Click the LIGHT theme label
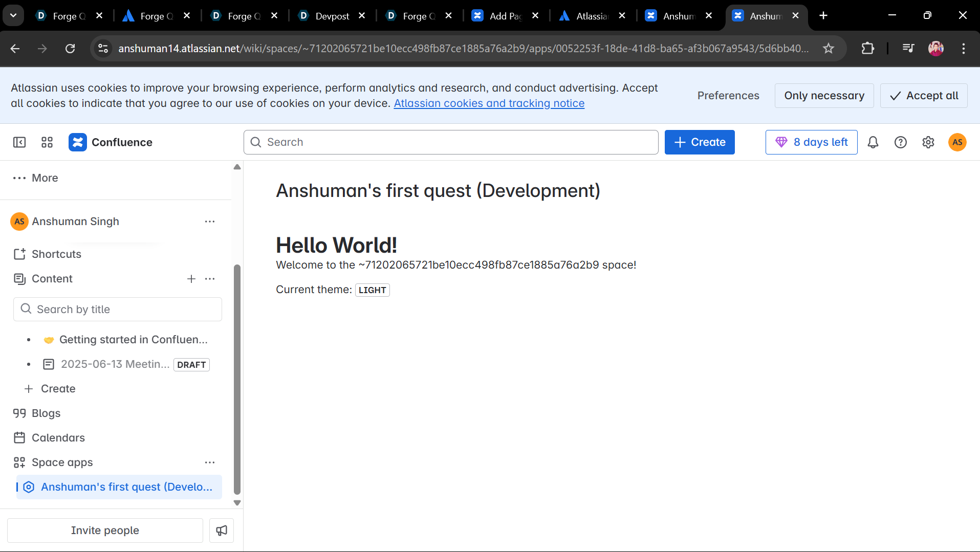The height and width of the screenshot is (552, 980). pos(373,290)
